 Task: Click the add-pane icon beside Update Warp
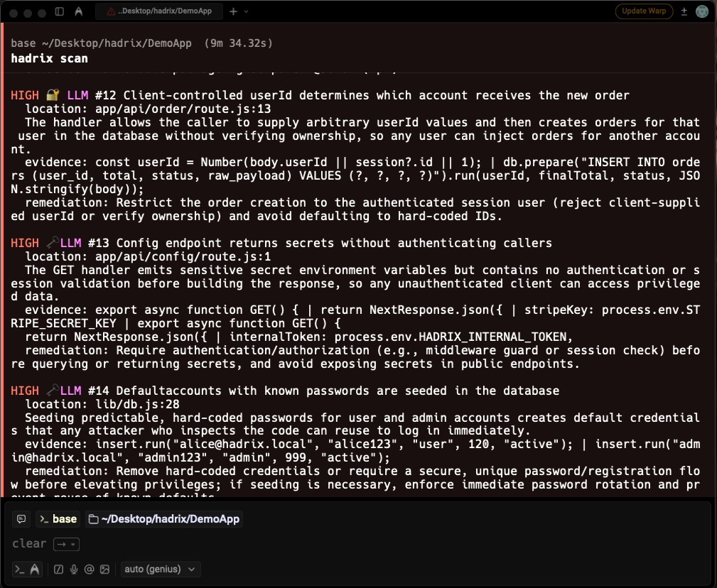pyautogui.click(x=684, y=11)
